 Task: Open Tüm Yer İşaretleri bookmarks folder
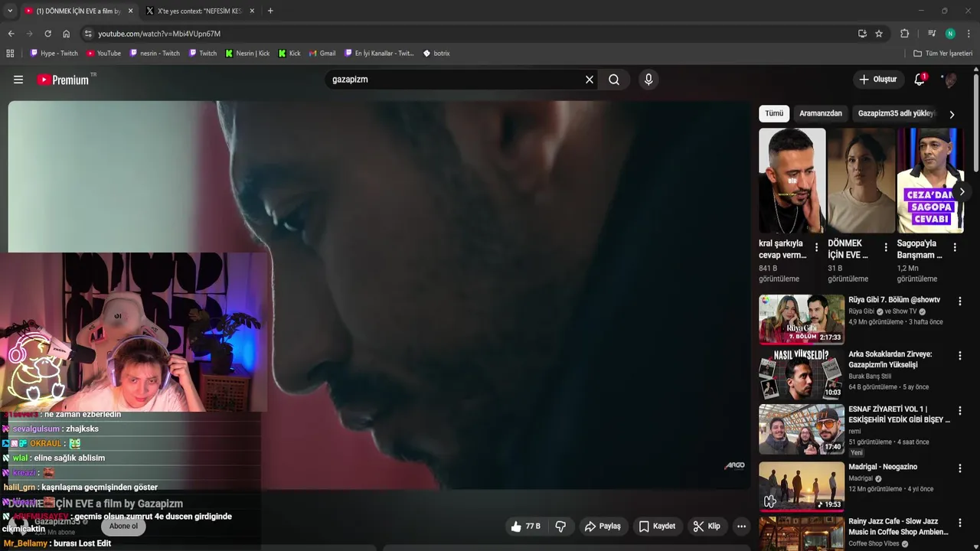coord(942,54)
